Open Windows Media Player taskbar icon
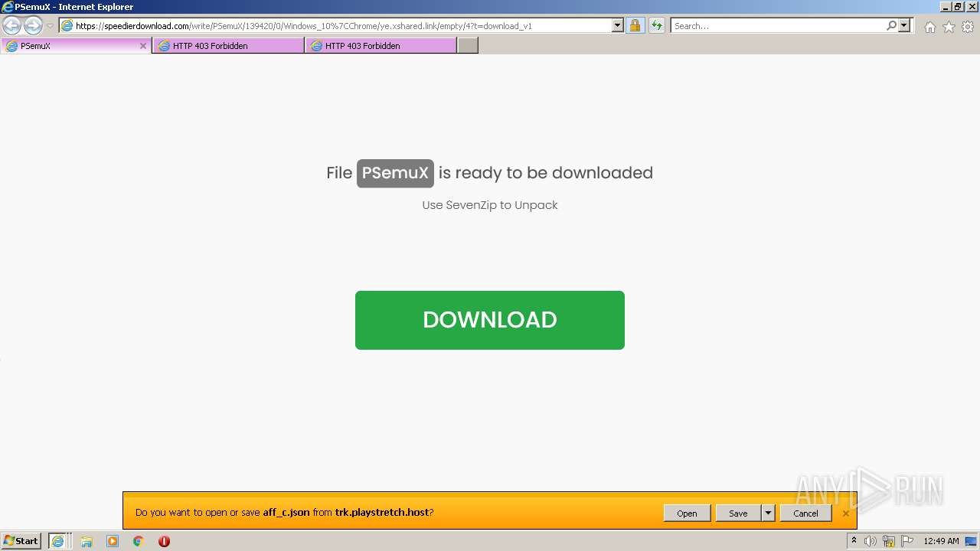Screen dimensions: 980x551 pos(113,541)
